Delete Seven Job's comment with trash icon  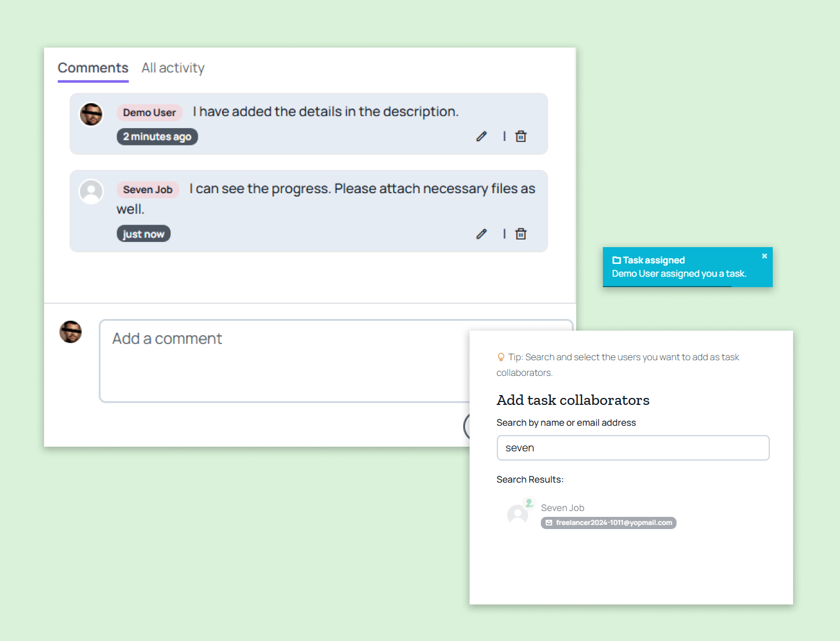click(x=521, y=234)
